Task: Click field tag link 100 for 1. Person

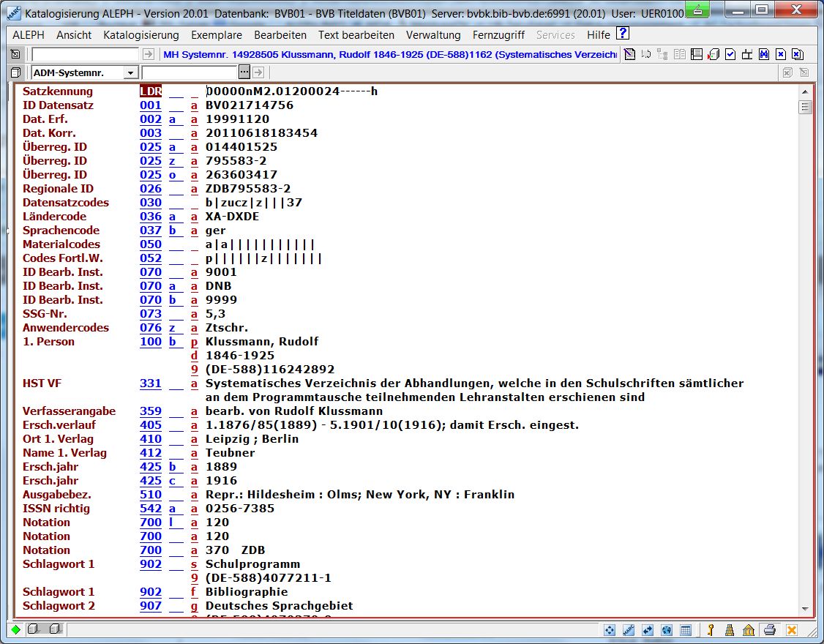Action: pyautogui.click(x=150, y=342)
